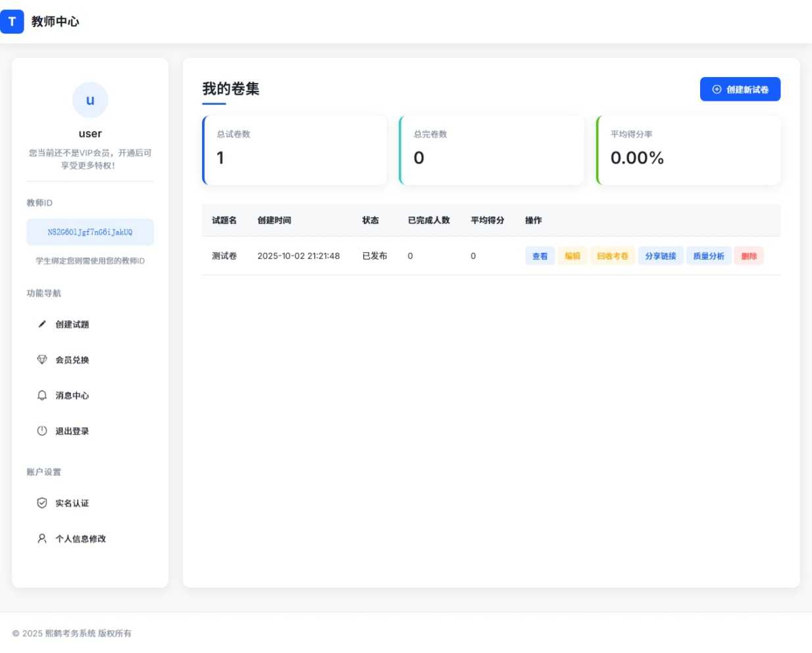
Task: Click 回收考卷 for 测试卷
Action: tap(612, 255)
